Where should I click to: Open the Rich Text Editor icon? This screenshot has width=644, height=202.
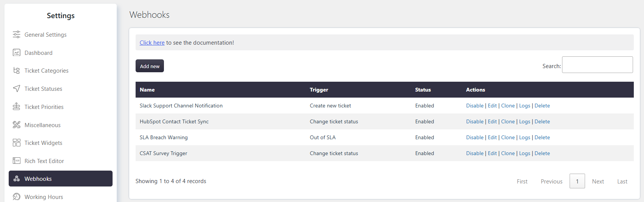point(17,161)
